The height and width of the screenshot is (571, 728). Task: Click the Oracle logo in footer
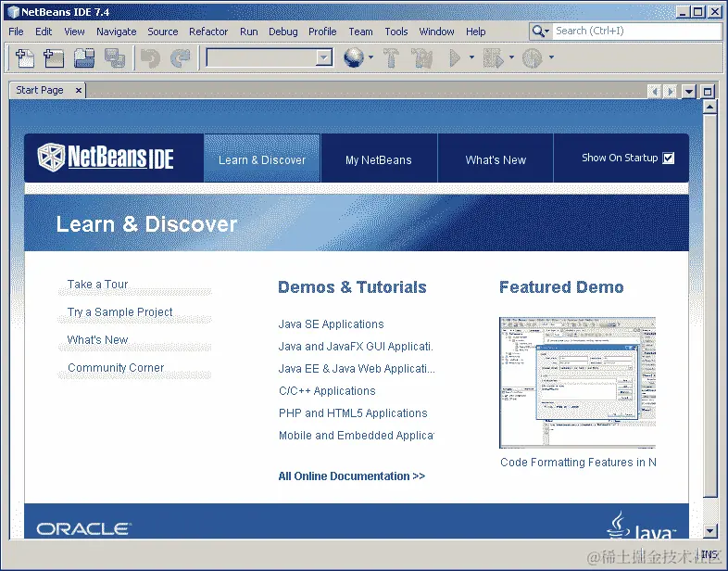84,528
